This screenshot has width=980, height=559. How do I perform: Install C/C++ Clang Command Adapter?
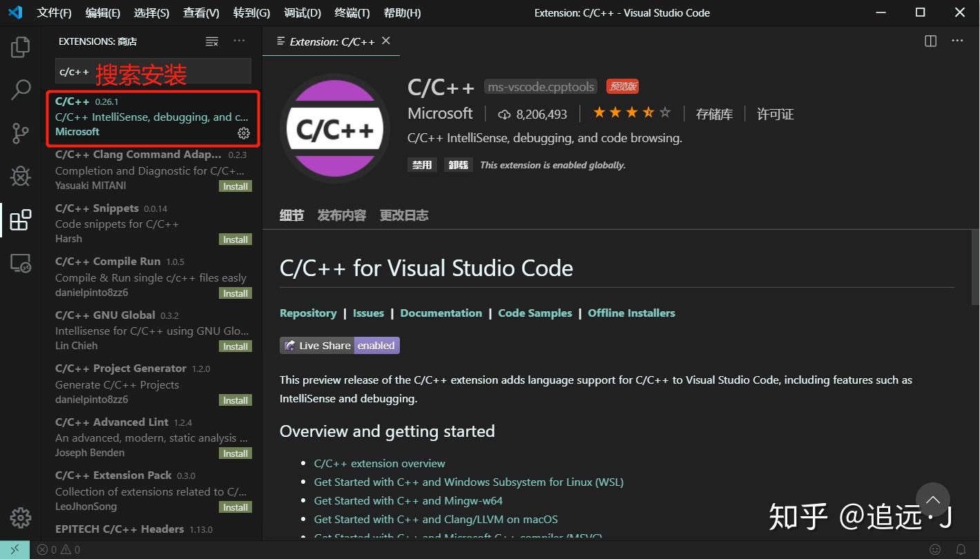[x=236, y=186]
